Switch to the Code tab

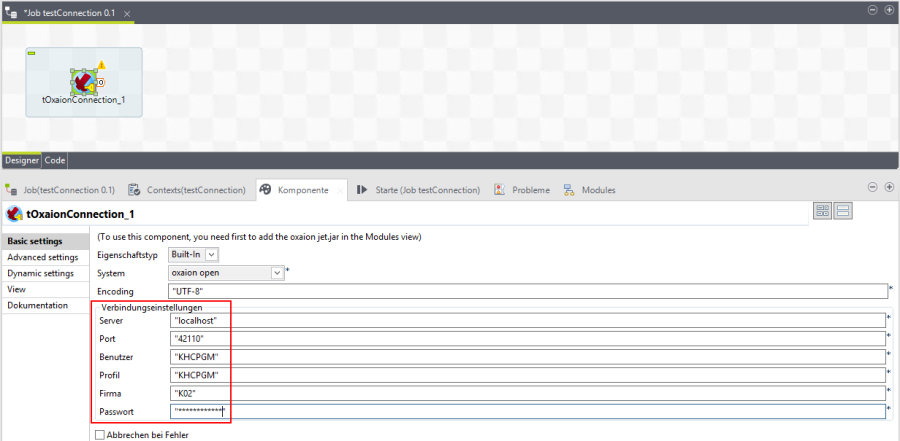(x=55, y=160)
